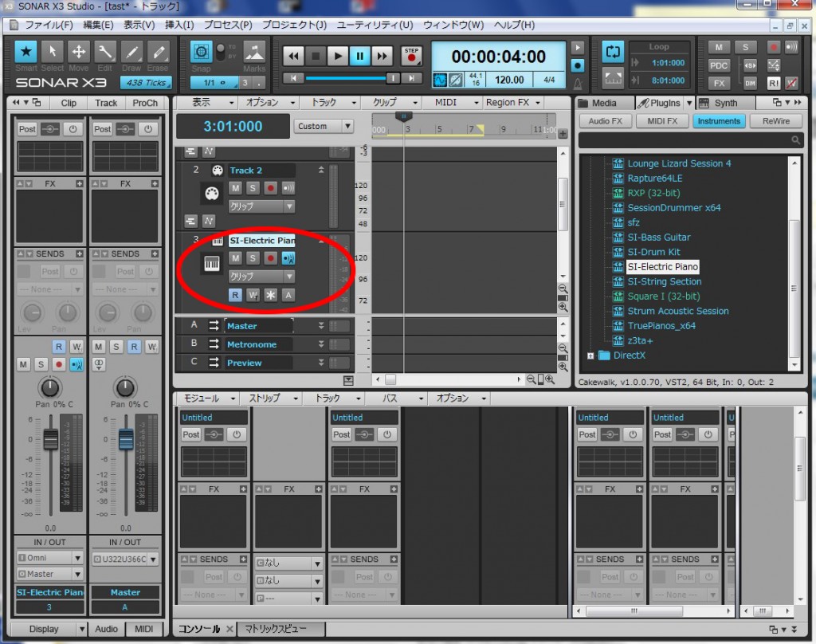Screen dimensions: 816x644
Task: Open the オプション dropdown in Track view
Action: pyautogui.click(x=270, y=103)
